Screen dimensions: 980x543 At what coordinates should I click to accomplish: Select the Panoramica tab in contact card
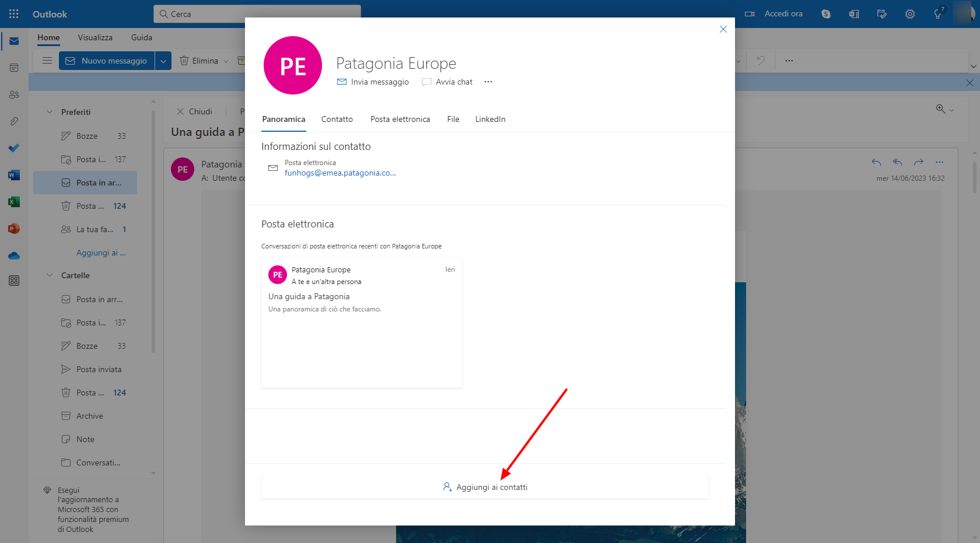283,119
